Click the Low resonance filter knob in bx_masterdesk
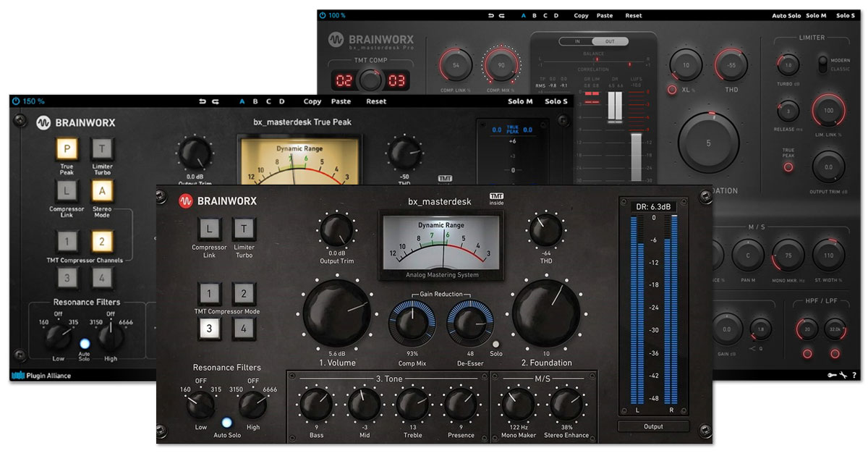The width and height of the screenshot is (868, 456). coord(200,405)
